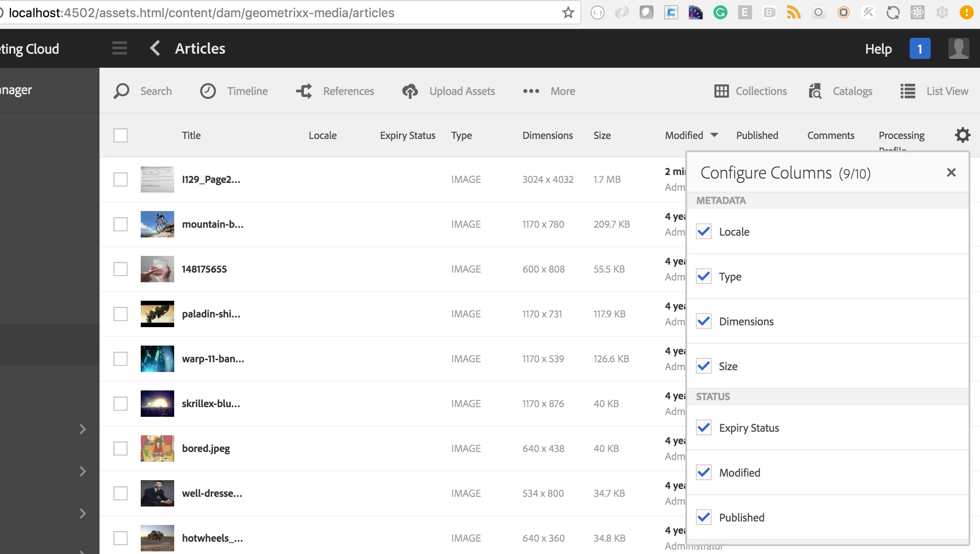Open the Catalogs icon
Viewport: 980px width, 554px height.
tap(815, 91)
